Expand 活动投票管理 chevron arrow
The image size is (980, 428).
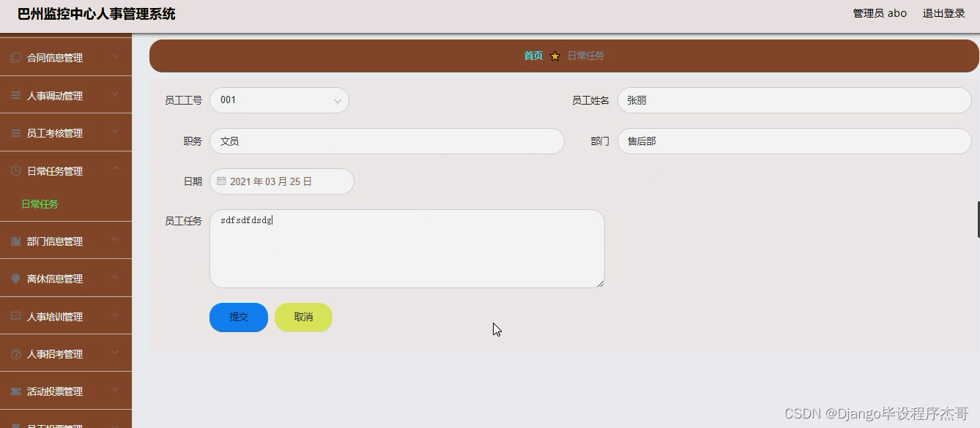(115, 390)
